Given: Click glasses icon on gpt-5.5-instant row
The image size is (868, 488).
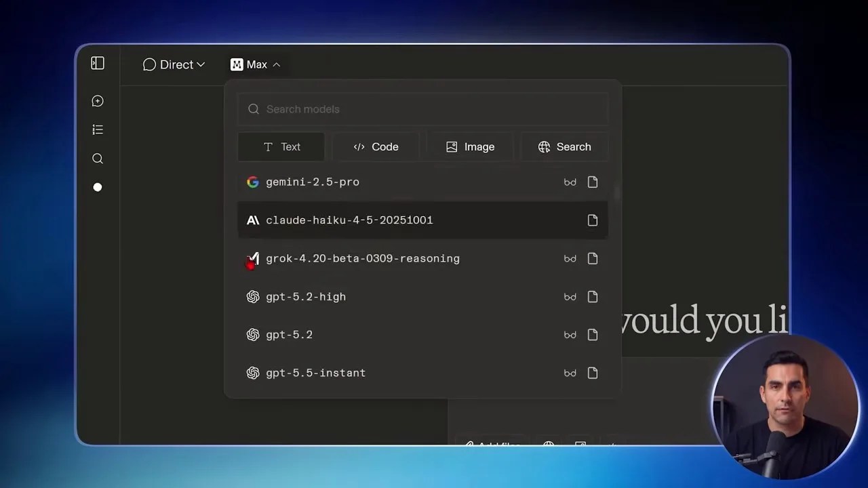Looking at the screenshot, I should [570, 373].
